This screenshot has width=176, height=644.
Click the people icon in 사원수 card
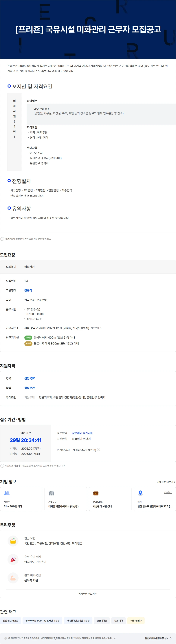click(7, 493)
